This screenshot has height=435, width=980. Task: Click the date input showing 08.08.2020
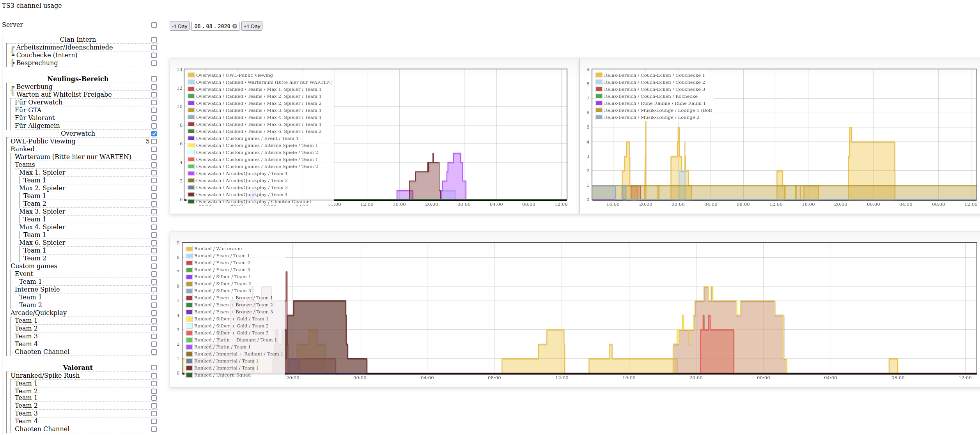[212, 26]
